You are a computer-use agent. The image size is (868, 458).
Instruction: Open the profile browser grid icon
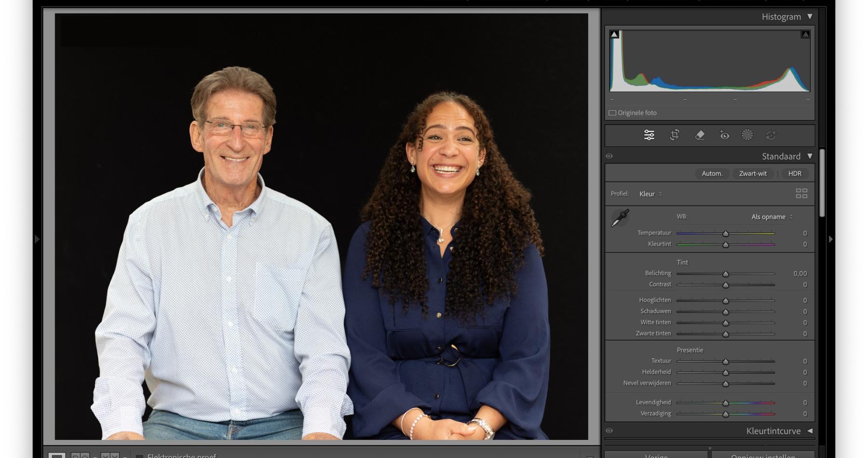pos(801,193)
